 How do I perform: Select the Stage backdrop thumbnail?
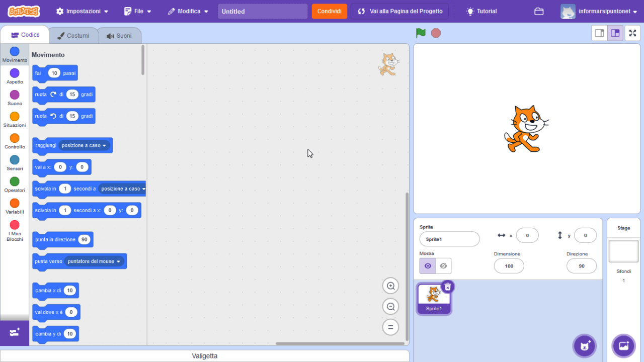623,251
